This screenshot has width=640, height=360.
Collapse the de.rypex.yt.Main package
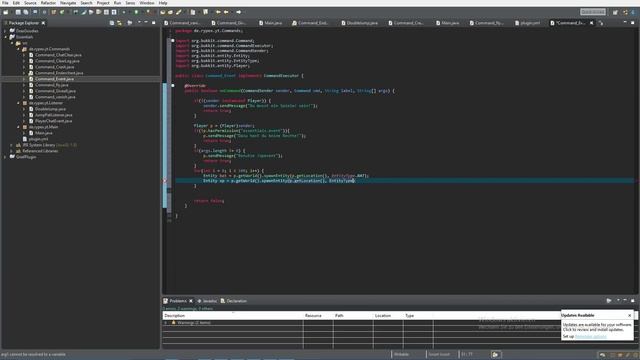18,127
